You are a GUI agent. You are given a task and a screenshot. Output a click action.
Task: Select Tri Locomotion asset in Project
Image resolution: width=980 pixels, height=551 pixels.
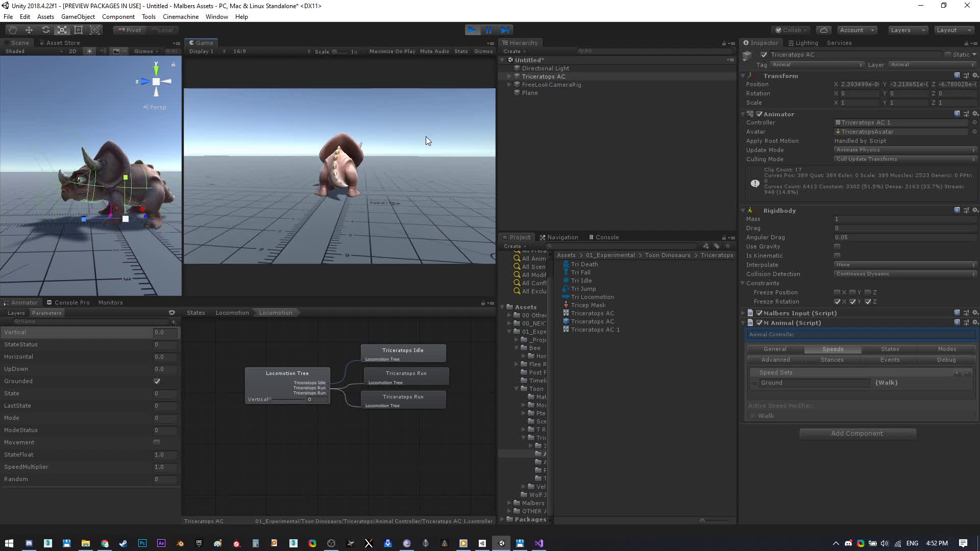tap(592, 297)
